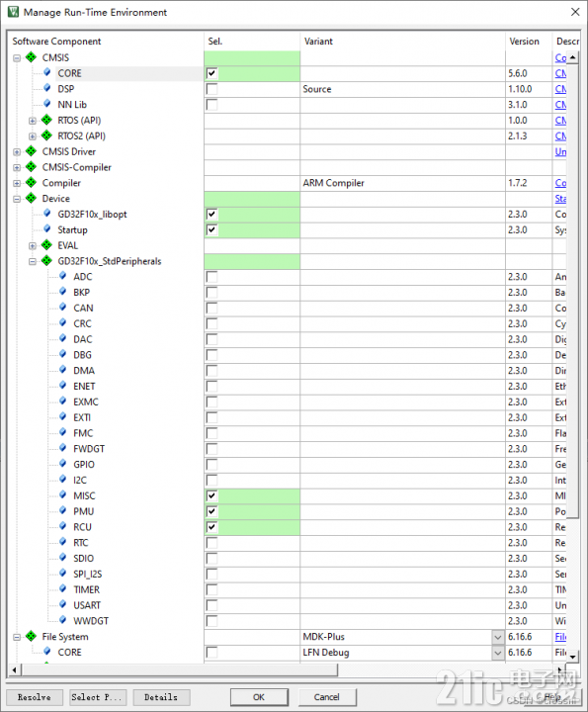Enable the USART peripheral checkbox
The height and width of the screenshot is (712, 588).
point(211,605)
